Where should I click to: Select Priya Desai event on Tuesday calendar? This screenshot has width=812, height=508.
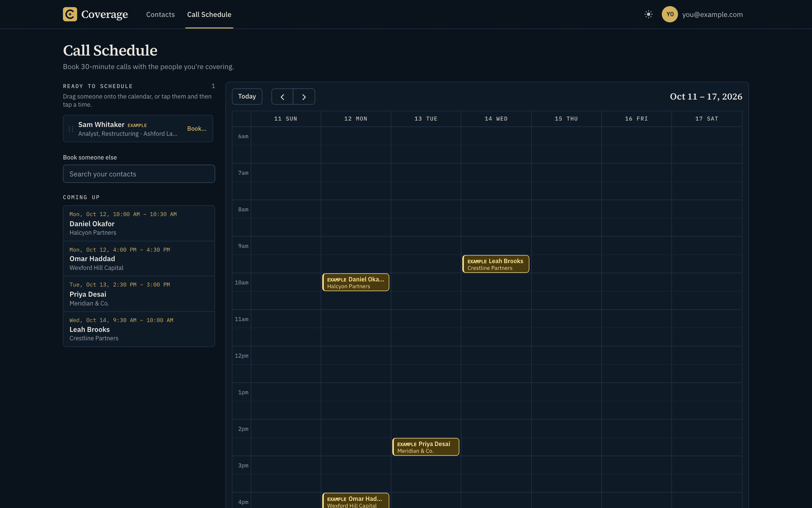click(x=426, y=447)
